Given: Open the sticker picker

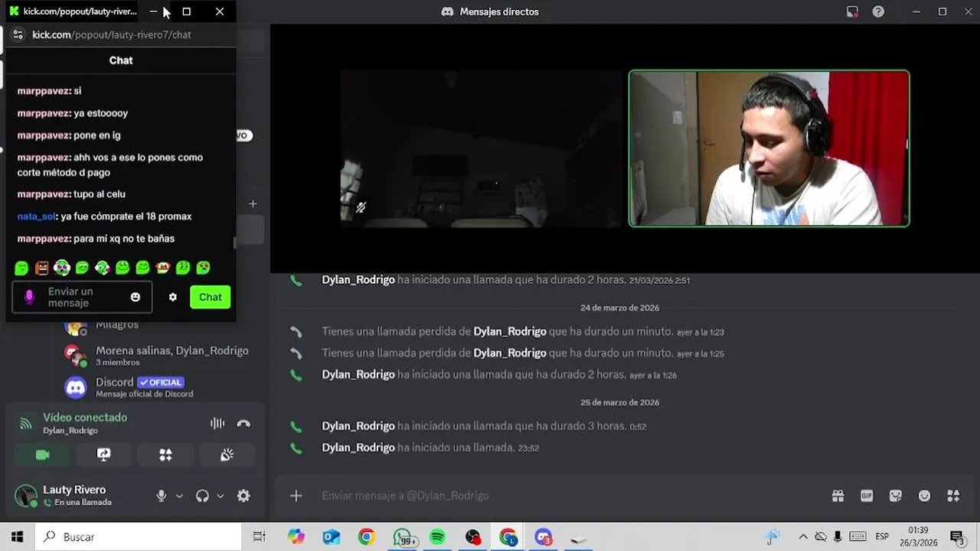Looking at the screenshot, I should [x=896, y=496].
